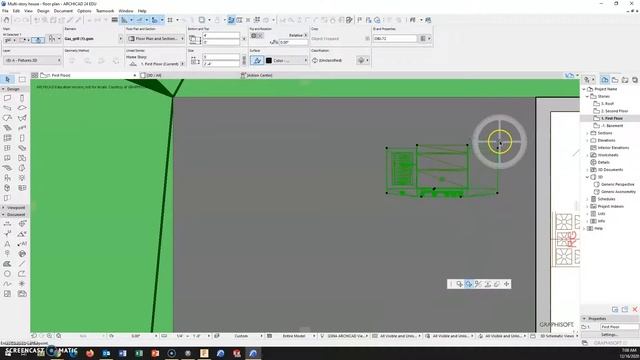Select the Marquee tool in toolbox
The image size is (640, 360).
coord(22,79)
